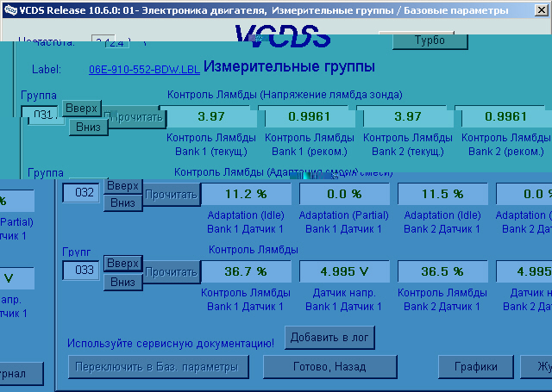The height and width of the screenshot is (392, 552).
Task: Click the Датчик напр. Bank 1 Датчик 1 label
Action: tap(343, 300)
